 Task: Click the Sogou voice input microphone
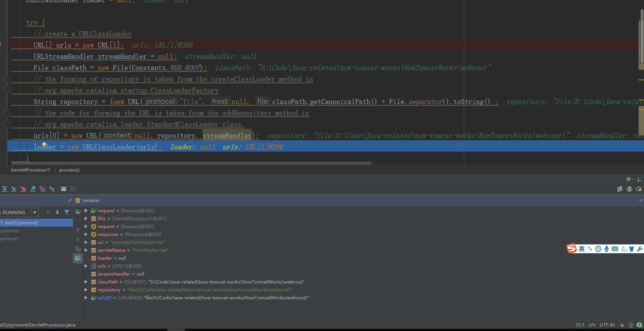pos(606,249)
